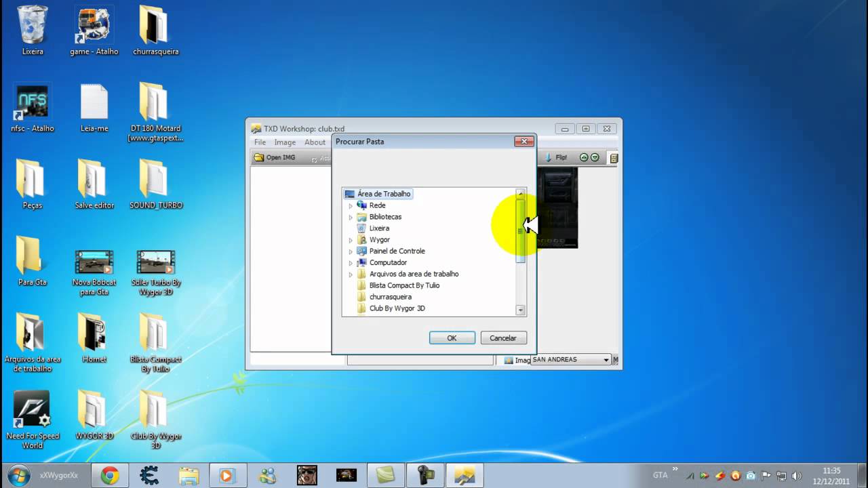Expand the Wygor tree node
Image resolution: width=868 pixels, height=488 pixels.
tap(351, 240)
